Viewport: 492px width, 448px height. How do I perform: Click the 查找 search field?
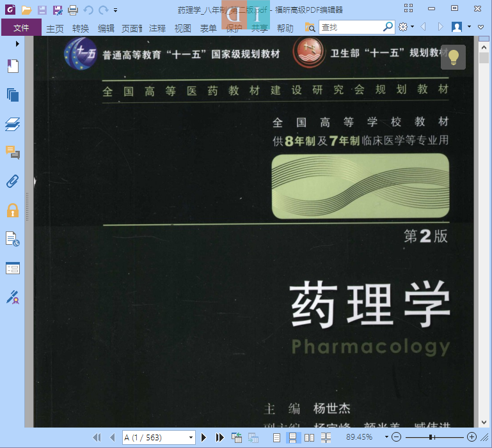[x=351, y=27]
